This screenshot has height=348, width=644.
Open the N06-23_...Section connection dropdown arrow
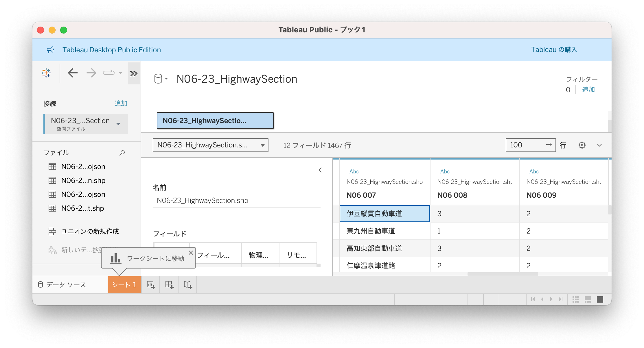pos(118,124)
